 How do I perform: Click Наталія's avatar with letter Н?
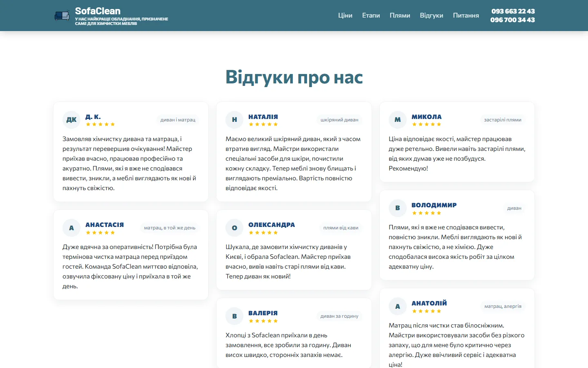click(234, 120)
